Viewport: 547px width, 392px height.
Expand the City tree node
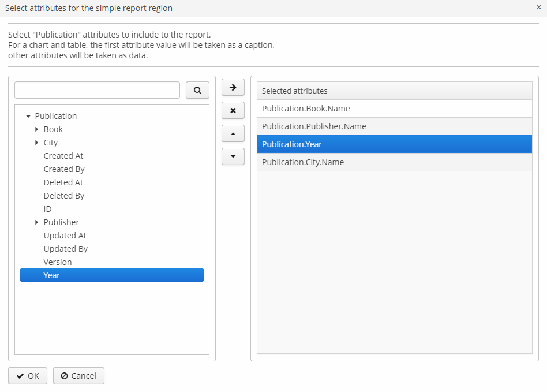pyautogui.click(x=37, y=142)
